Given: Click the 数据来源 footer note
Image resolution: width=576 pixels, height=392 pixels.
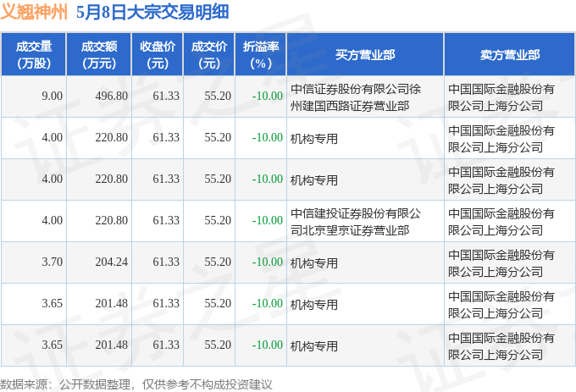Looking at the screenshot, I should point(136,384).
